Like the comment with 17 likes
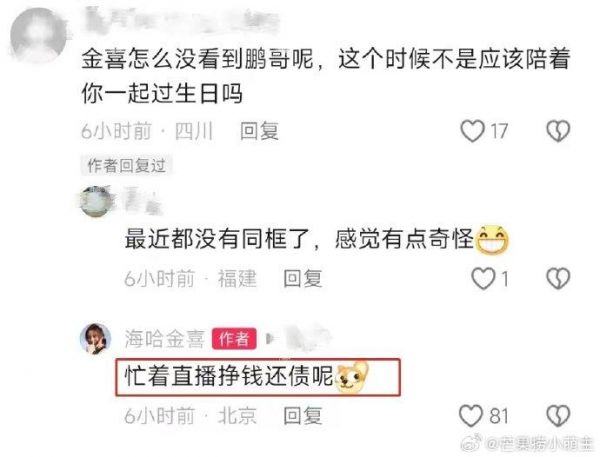 pyautogui.click(x=472, y=131)
